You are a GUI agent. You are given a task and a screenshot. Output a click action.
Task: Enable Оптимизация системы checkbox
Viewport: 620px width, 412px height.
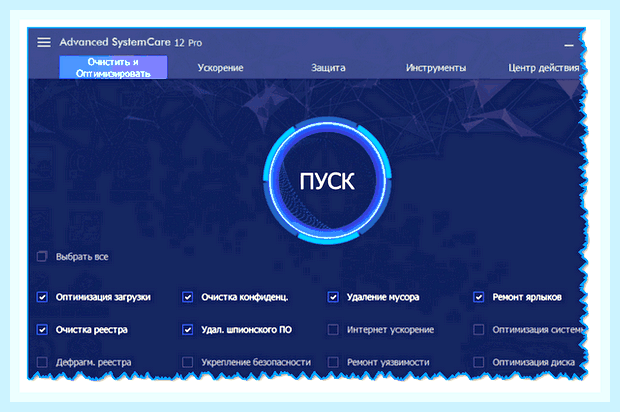coord(478,329)
